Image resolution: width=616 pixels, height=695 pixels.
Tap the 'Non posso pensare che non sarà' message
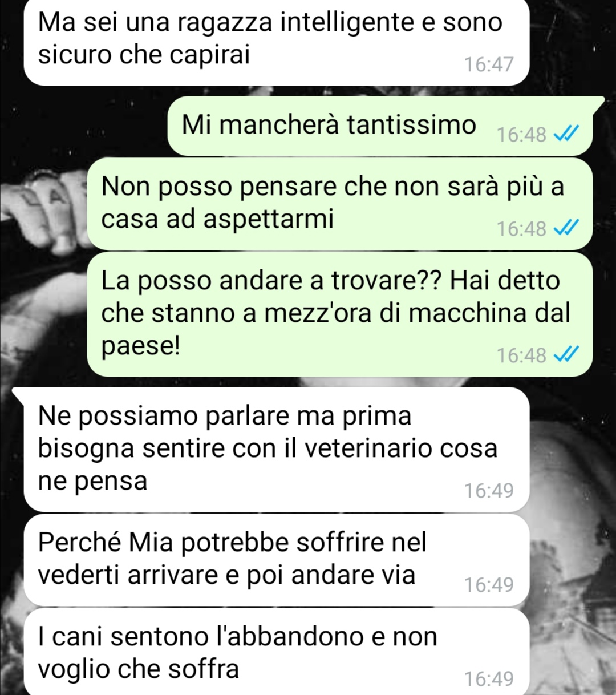point(340,204)
